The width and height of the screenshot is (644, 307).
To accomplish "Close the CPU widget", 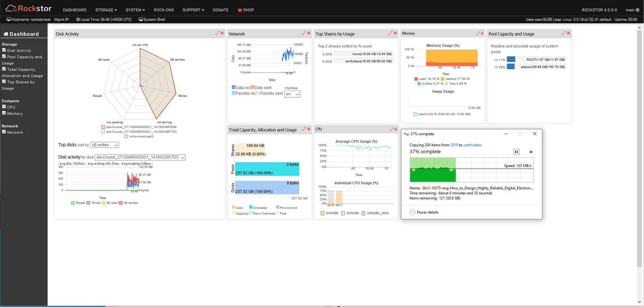I will tap(396, 129).
